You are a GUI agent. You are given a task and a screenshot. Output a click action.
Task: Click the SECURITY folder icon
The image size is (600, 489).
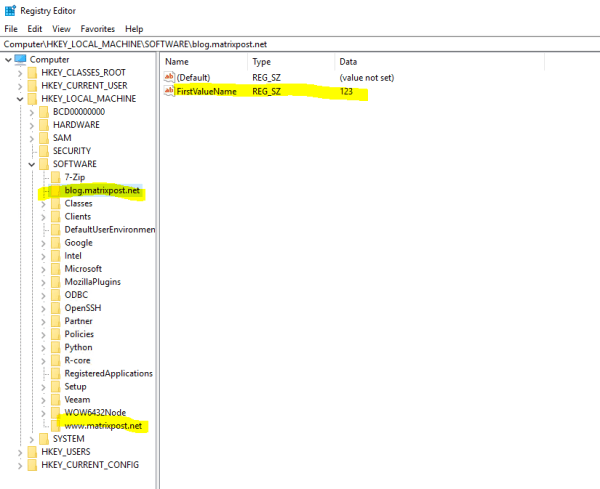44,151
